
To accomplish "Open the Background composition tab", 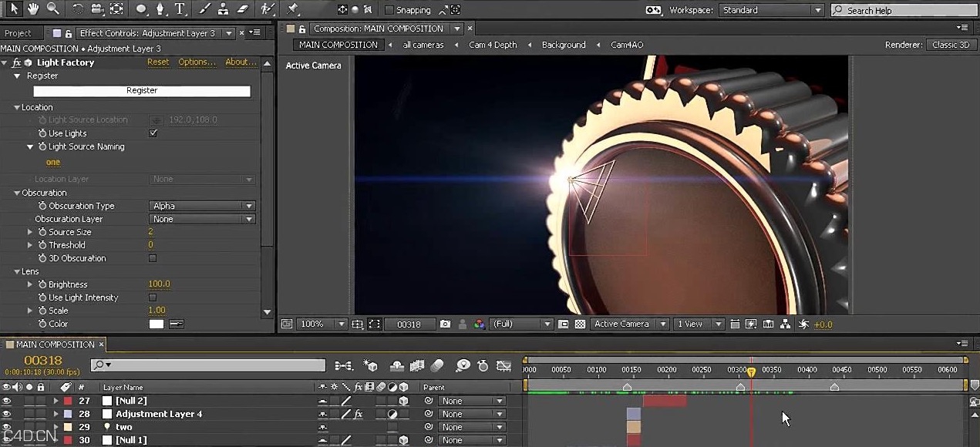I will [563, 45].
